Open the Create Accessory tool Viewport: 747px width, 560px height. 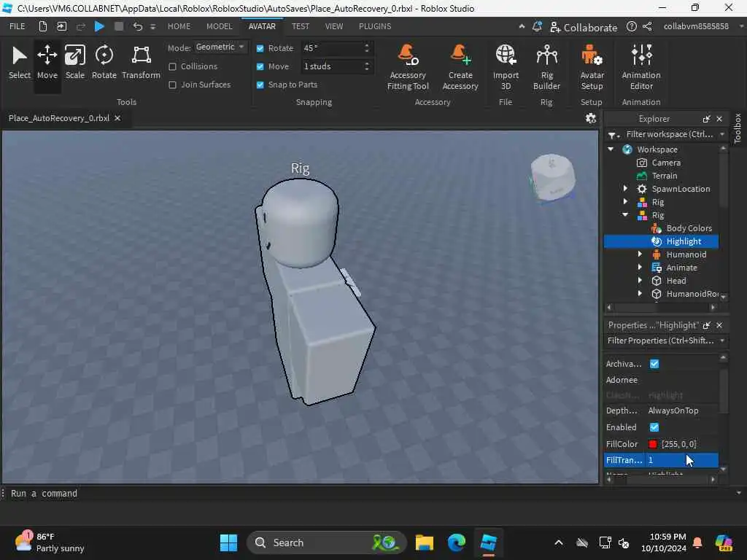pos(460,67)
